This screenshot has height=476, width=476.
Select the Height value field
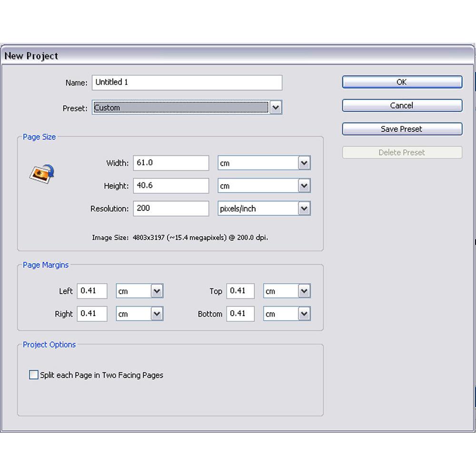pyautogui.click(x=170, y=186)
